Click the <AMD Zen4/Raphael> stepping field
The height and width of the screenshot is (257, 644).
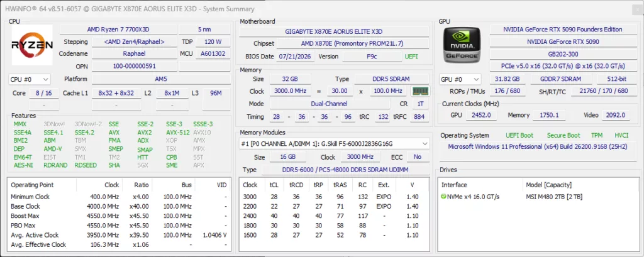tap(135, 42)
